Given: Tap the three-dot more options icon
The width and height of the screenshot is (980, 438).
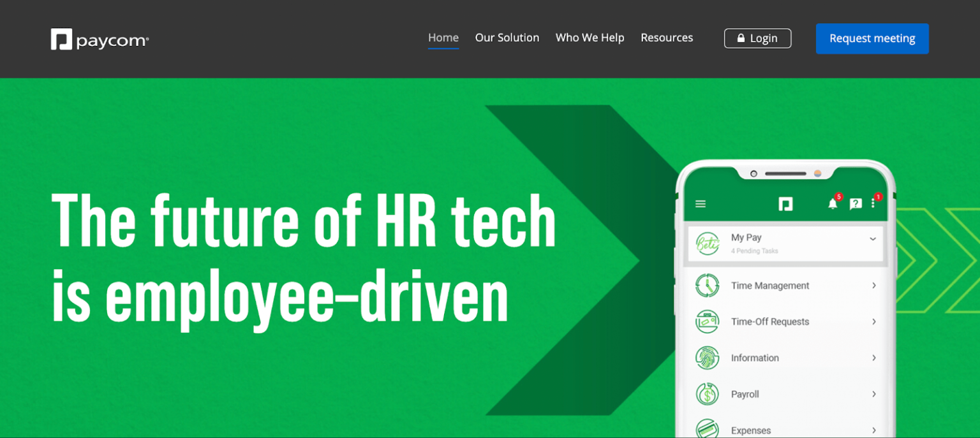Looking at the screenshot, I should pos(873,203).
